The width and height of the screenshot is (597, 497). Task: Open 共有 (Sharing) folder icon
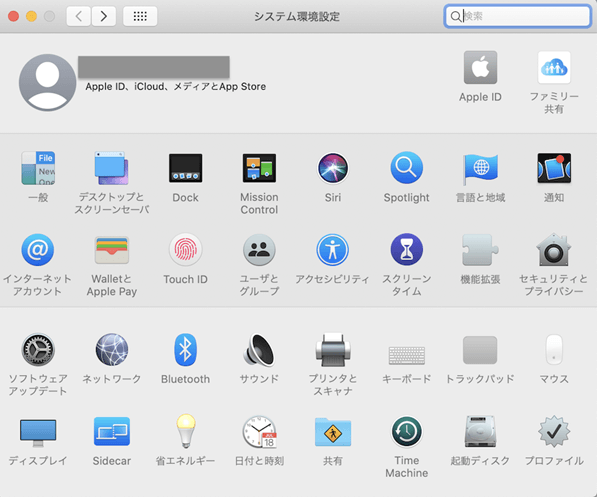click(333, 431)
